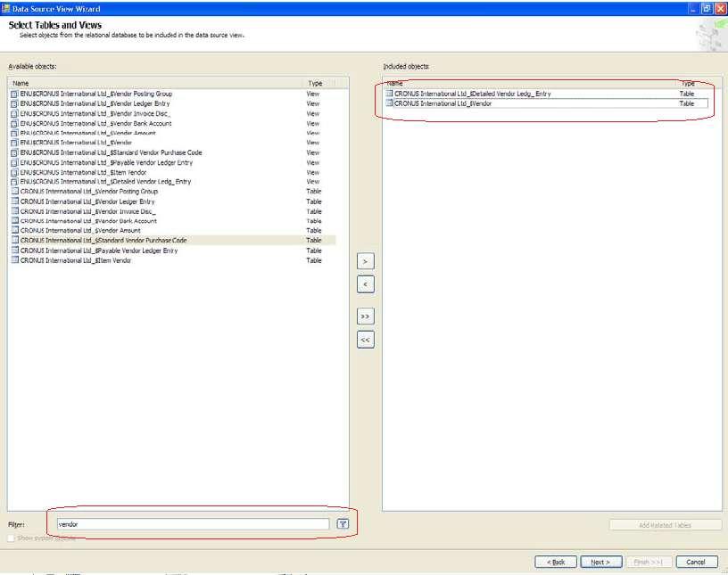Image resolution: width=728 pixels, height=575 pixels.
Task: Select ENU$CRONUS $Detailed Vendor Ledg_ Entry view
Action: tap(173, 182)
